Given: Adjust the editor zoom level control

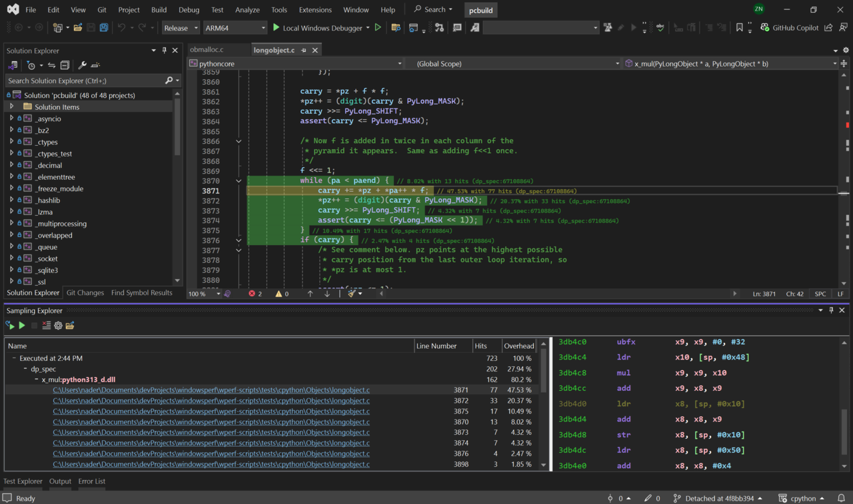Looking at the screenshot, I should click(x=202, y=293).
